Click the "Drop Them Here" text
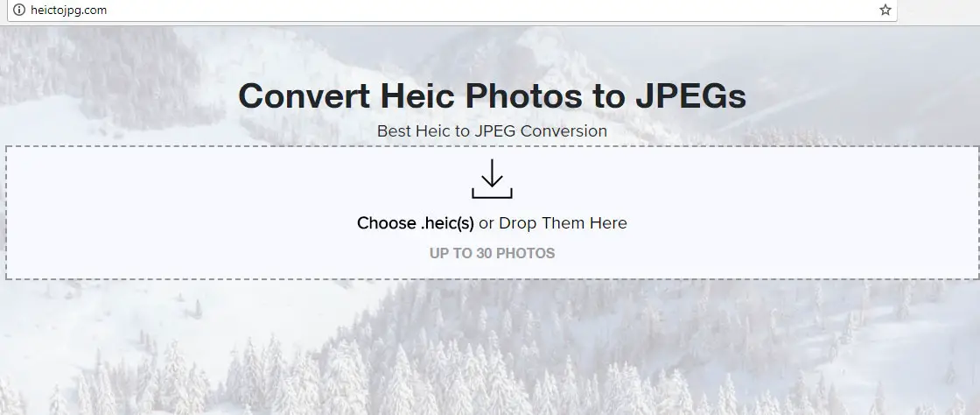Viewport: 980px width, 415px height. (563, 223)
